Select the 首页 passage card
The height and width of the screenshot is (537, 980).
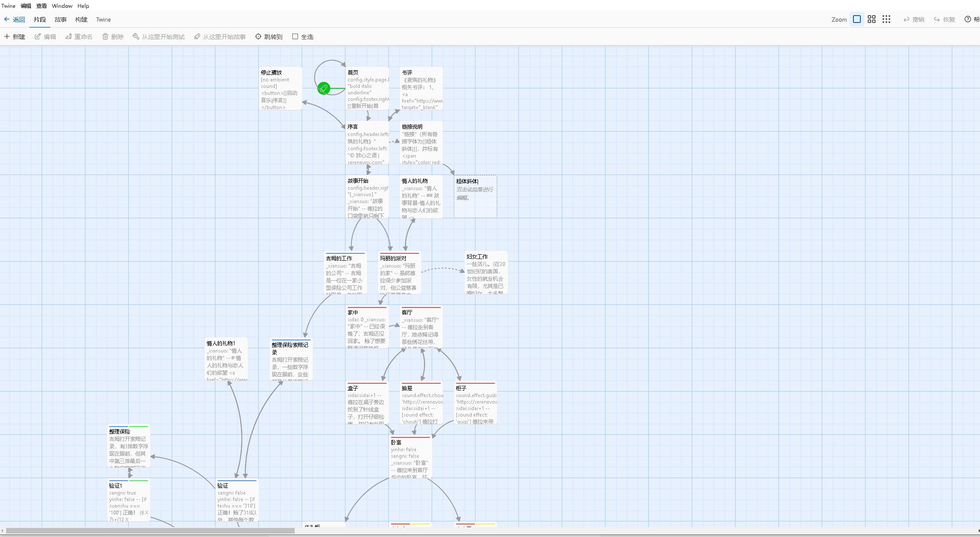pos(367,88)
